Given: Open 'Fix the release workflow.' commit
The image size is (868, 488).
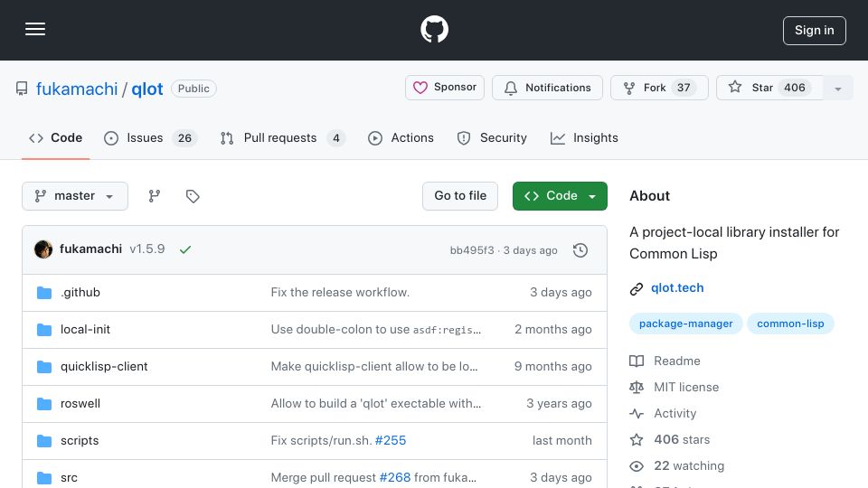Looking at the screenshot, I should click(x=340, y=292).
